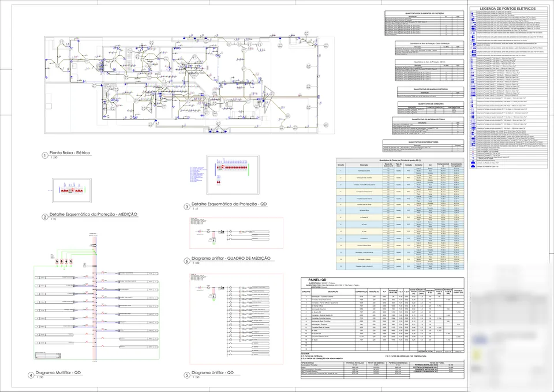Click the 'TENSÃO (V)' column header in PAINEL QD
554x392 pixels.
374,292
